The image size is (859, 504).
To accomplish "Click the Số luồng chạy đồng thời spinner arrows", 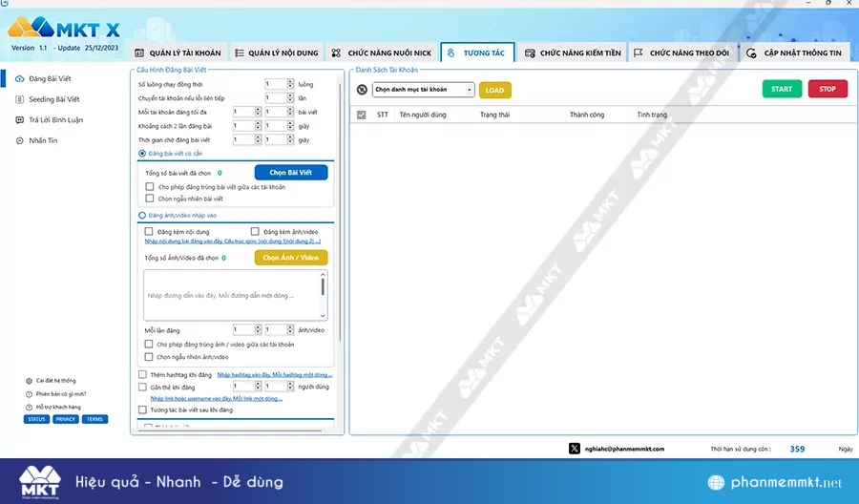I will point(291,84).
